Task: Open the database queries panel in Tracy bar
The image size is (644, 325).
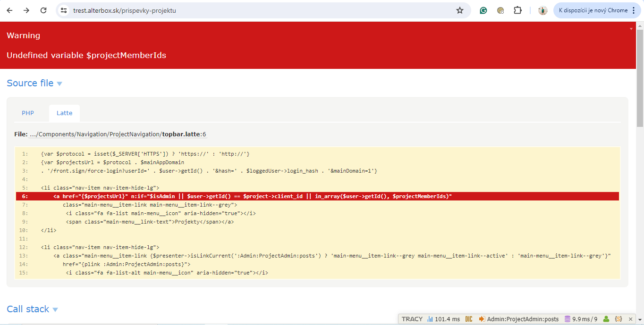Action: coord(581,319)
